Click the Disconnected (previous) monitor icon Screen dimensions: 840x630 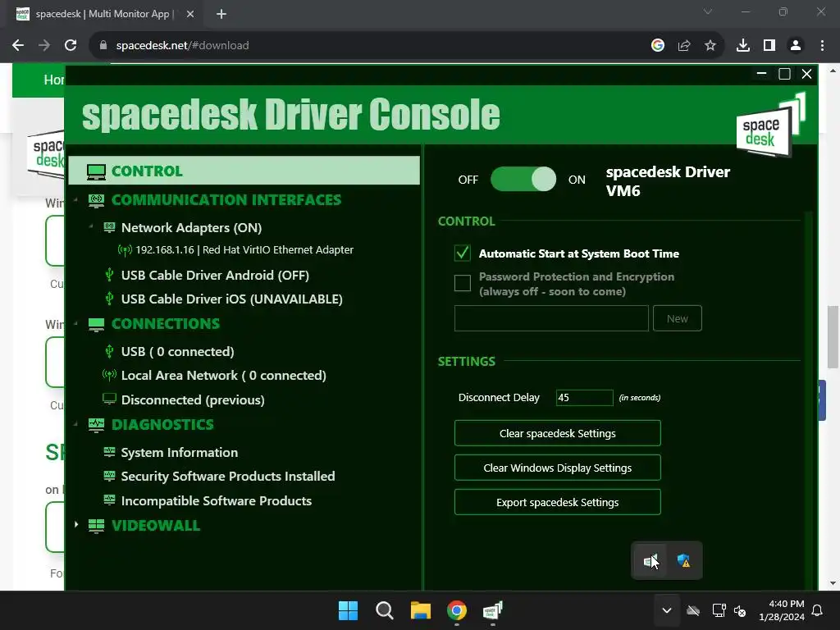[x=109, y=399]
